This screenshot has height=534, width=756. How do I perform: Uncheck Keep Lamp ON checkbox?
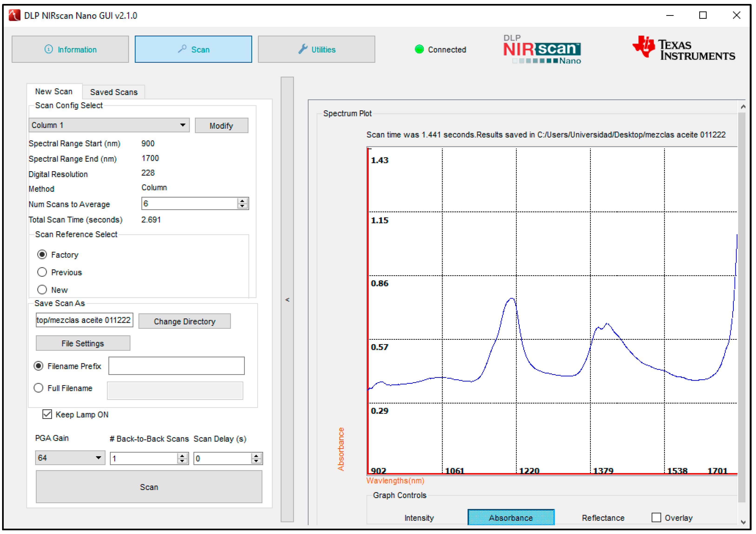click(47, 414)
